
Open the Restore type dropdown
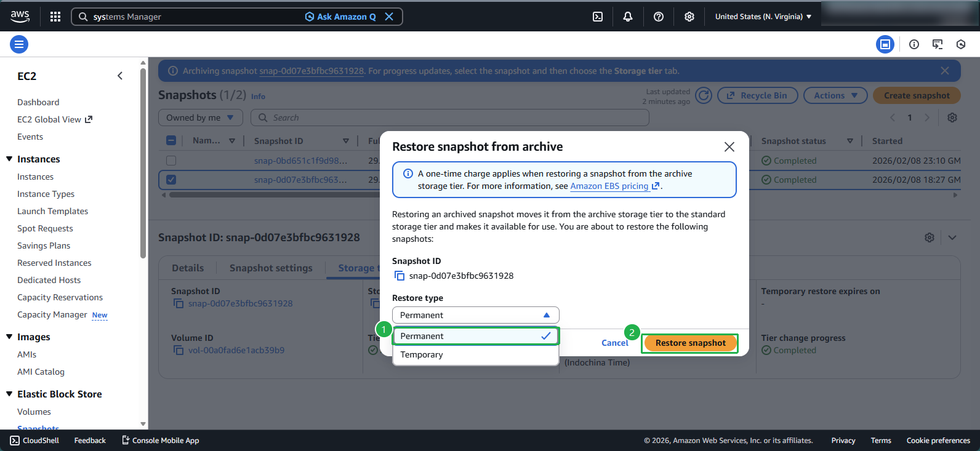pyautogui.click(x=475, y=315)
